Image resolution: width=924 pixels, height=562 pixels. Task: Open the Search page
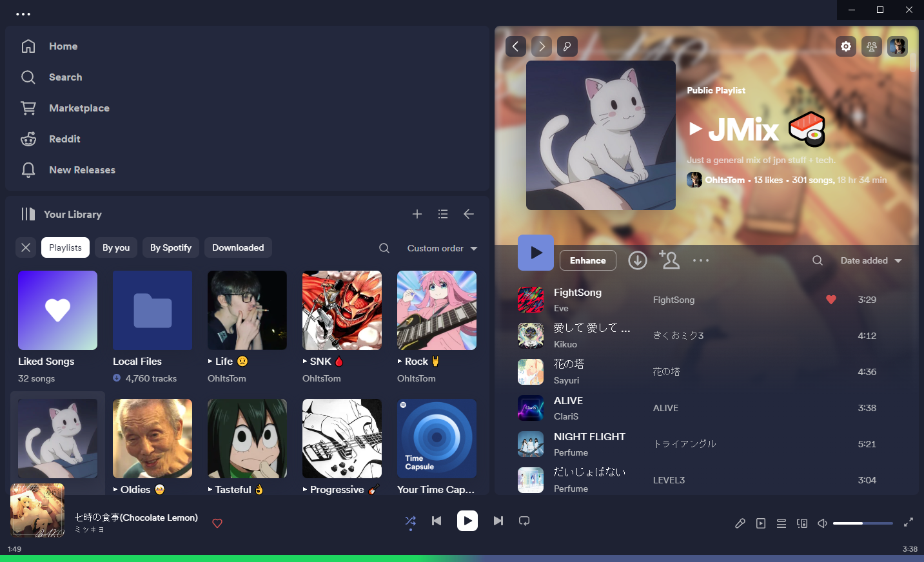(x=52, y=77)
